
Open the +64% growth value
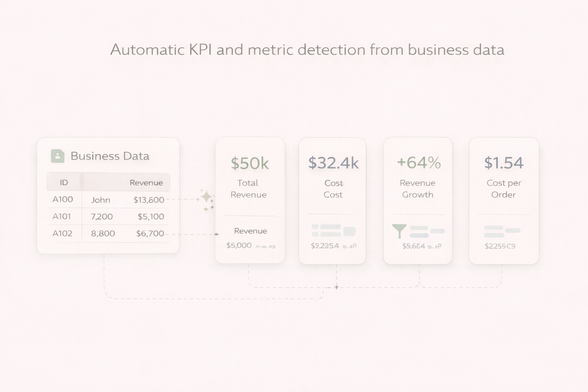[419, 163]
